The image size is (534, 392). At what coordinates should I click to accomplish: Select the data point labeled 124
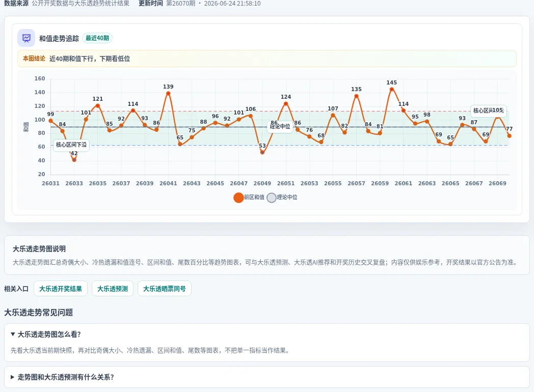286,103
